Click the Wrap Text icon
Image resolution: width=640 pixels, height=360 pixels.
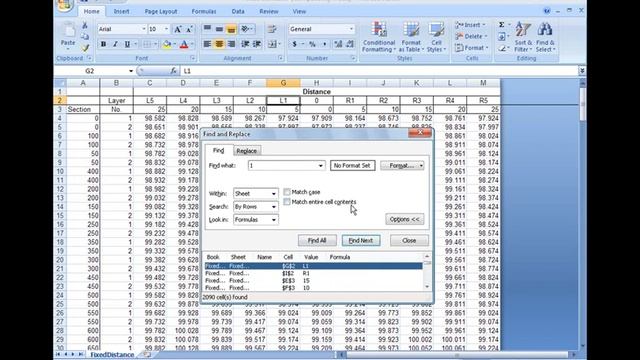[x=272, y=29]
